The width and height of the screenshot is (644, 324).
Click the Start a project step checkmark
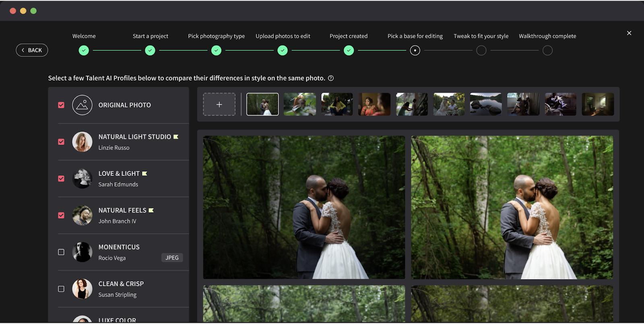click(x=150, y=50)
